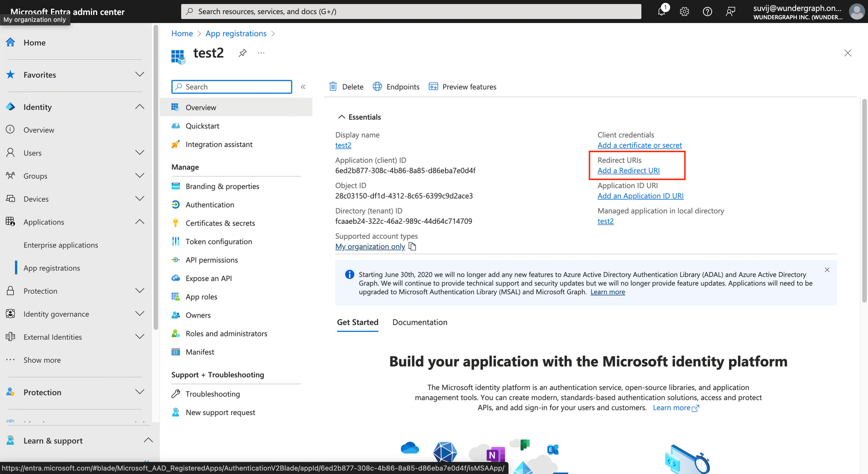Click the Delete trash icon
868x474 pixels.
tap(333, 86)
